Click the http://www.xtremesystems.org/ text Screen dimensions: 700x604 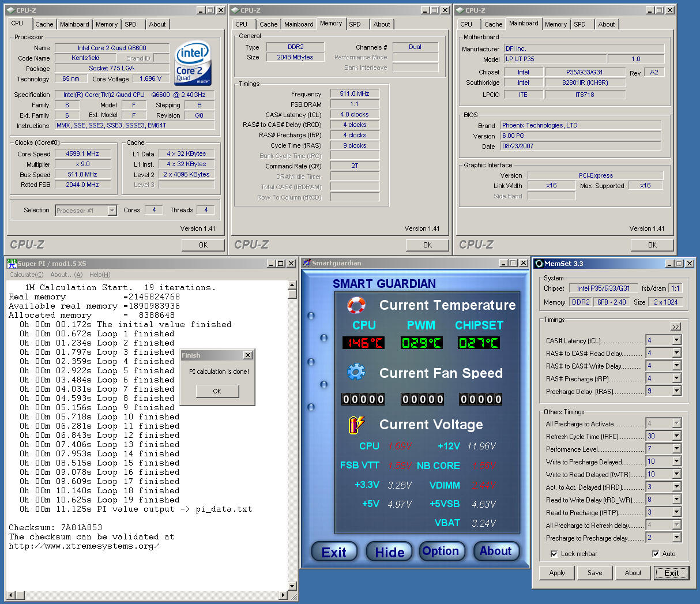click(x=84, y=546)
